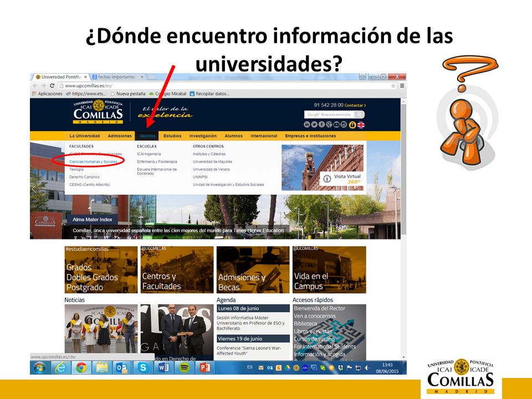
Task: Click the search magnifier button
Action: click(x=359, y=115)
